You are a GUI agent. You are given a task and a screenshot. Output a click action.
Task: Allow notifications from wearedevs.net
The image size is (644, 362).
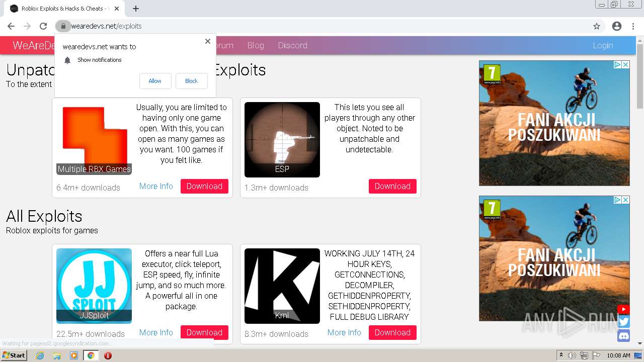[x=155, y=81]
